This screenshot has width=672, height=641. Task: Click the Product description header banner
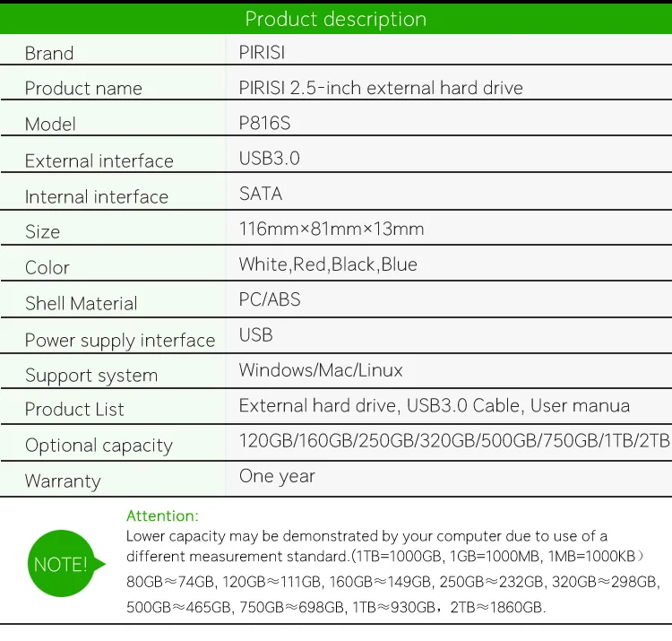[336, 19]
